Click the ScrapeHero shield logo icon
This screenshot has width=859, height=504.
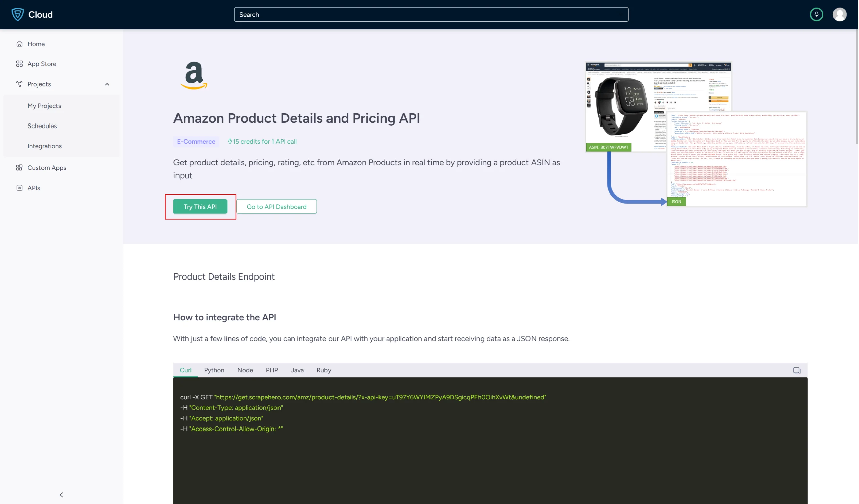click(18, 15)
